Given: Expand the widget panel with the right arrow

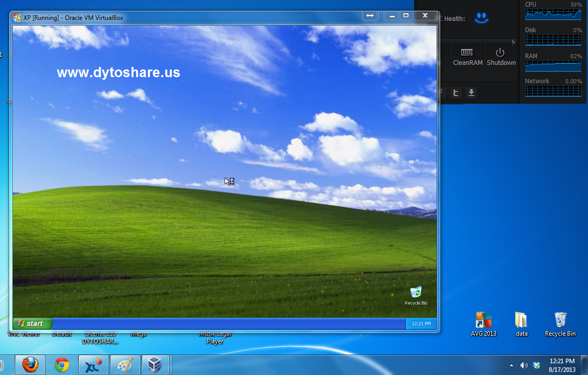Looking at the screenshot, I should [514, 43].
